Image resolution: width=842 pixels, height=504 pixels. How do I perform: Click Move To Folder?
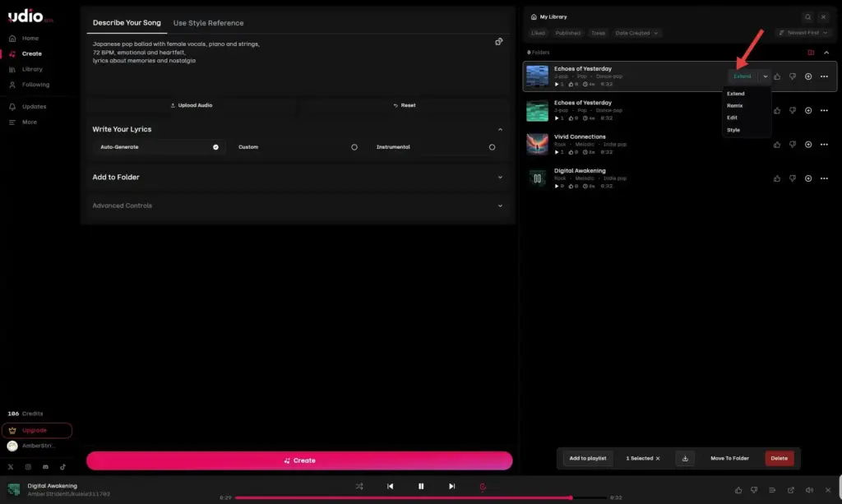729,459
